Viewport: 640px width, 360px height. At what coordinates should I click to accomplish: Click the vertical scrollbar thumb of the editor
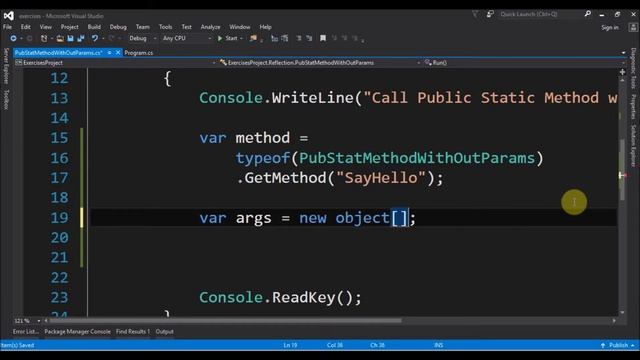click(622, 169)
